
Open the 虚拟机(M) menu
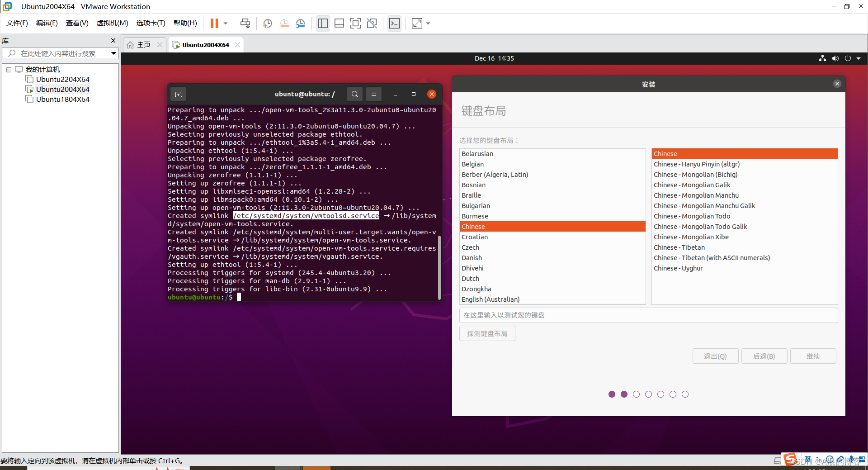point(113,23)
